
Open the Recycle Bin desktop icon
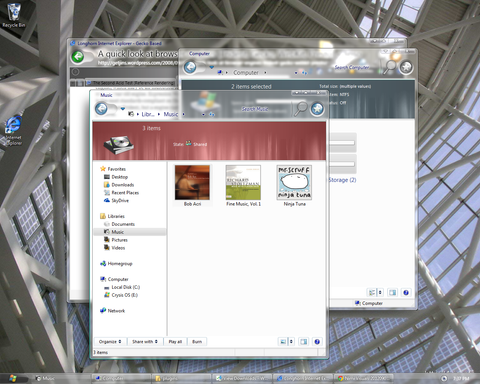coord(14,16)
